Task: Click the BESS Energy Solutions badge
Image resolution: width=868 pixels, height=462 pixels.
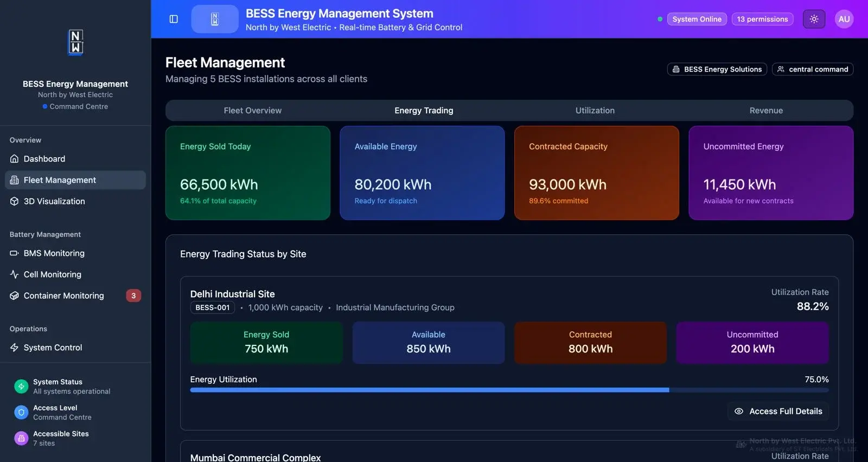Action: [x=717, y=69]
